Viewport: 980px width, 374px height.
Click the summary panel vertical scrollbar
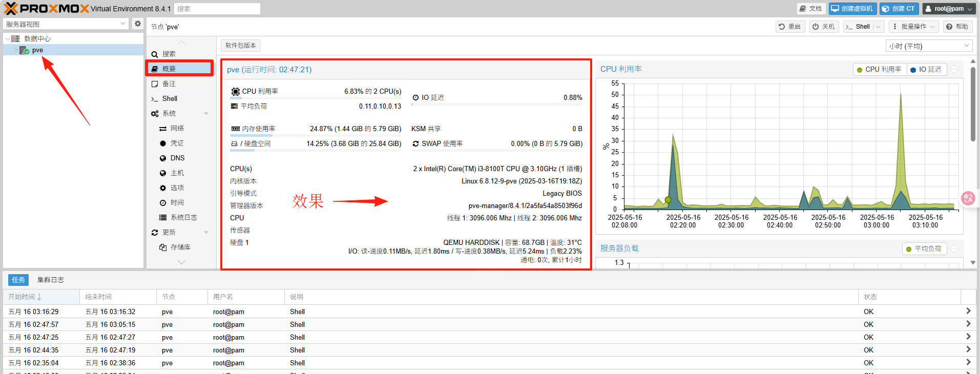(x=973, y=105)
